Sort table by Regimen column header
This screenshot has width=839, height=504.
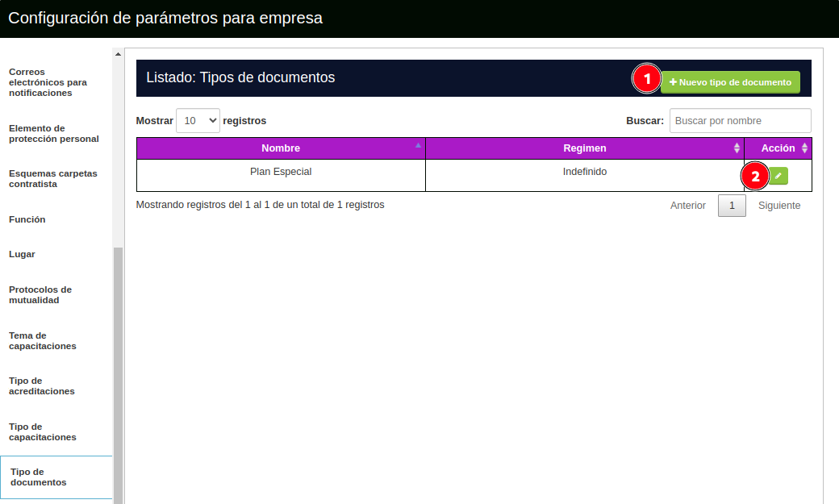pos(584,148)
